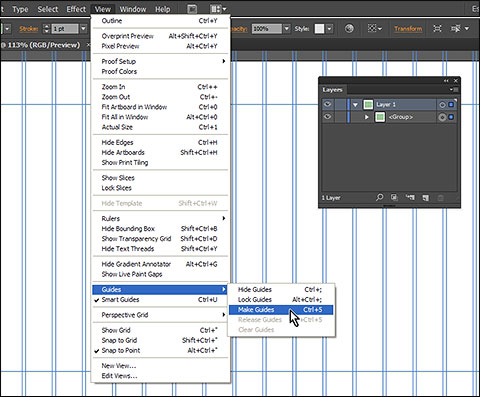Select the Layers panel tab

[332, 90]
